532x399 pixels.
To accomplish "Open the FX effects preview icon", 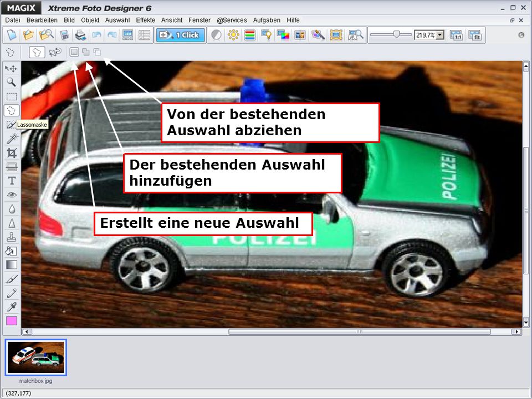I will click(x=355, y=35).
